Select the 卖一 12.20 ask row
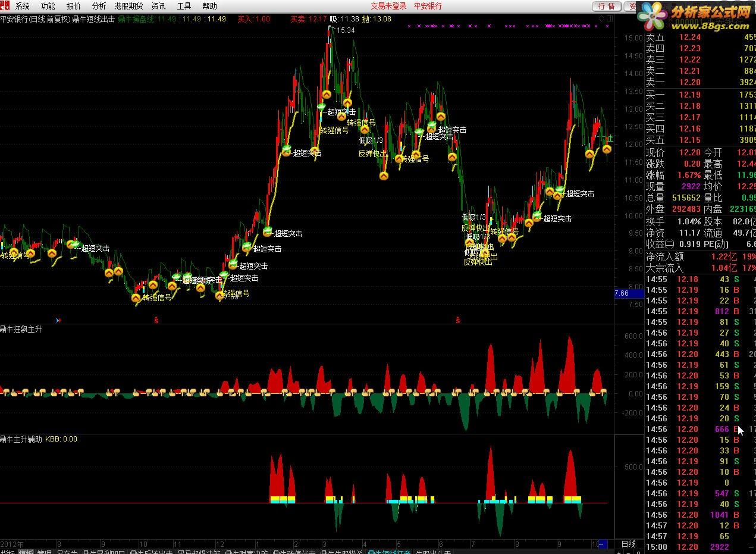The height and width of the screenshot is (554, 756). click(x=701, y=83)
